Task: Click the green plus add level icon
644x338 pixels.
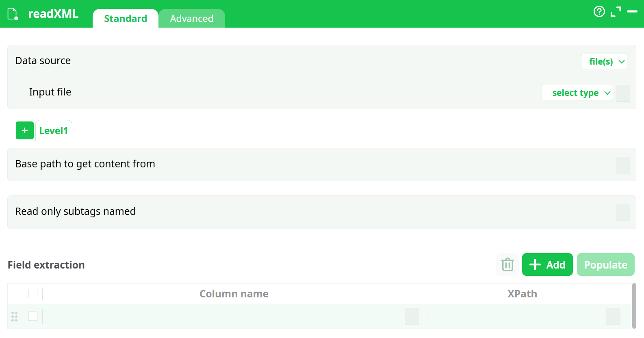Action: tap(25, 130)
